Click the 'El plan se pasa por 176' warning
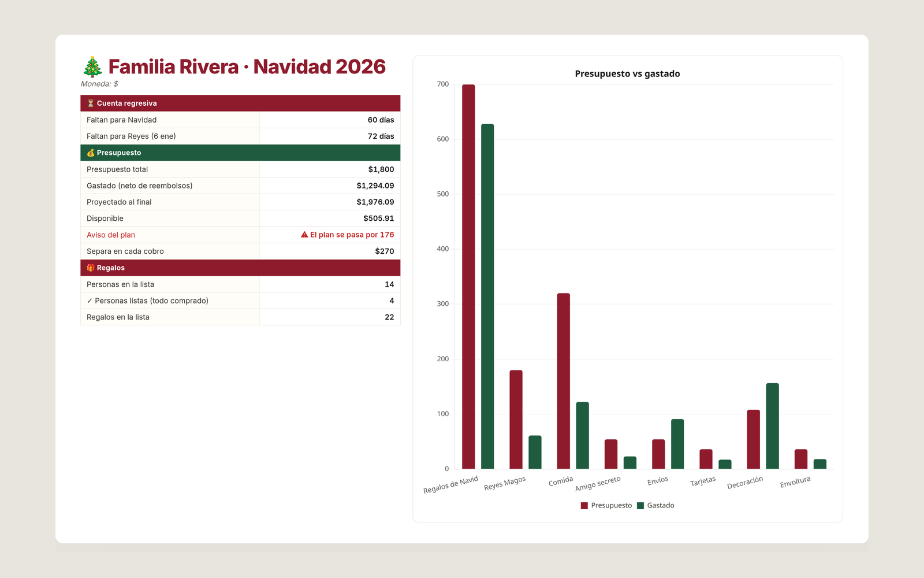924x578 pixels. pyautogui.click(x=352, y=235)
